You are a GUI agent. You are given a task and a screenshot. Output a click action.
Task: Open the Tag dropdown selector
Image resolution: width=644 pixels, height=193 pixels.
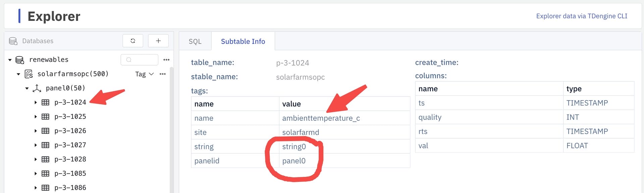(144, 74)
